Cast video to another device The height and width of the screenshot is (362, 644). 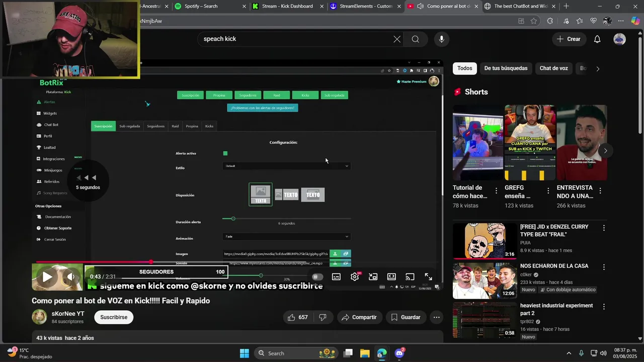410,277
